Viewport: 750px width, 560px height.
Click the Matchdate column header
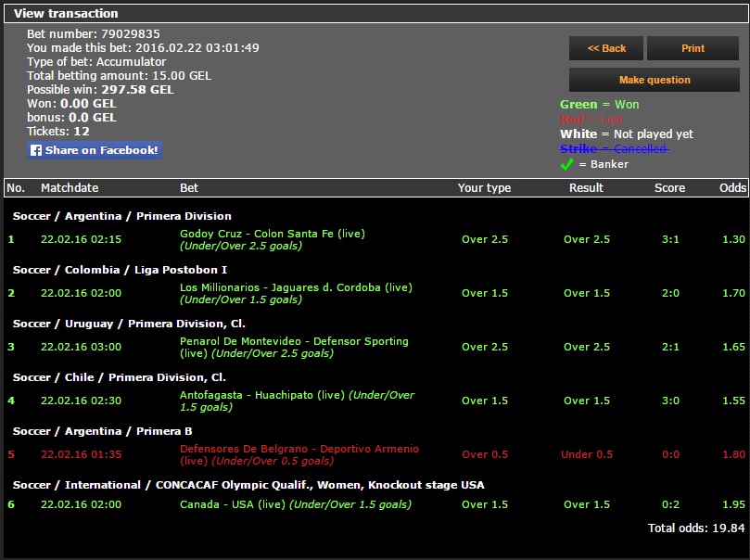[x=70, y=187]
